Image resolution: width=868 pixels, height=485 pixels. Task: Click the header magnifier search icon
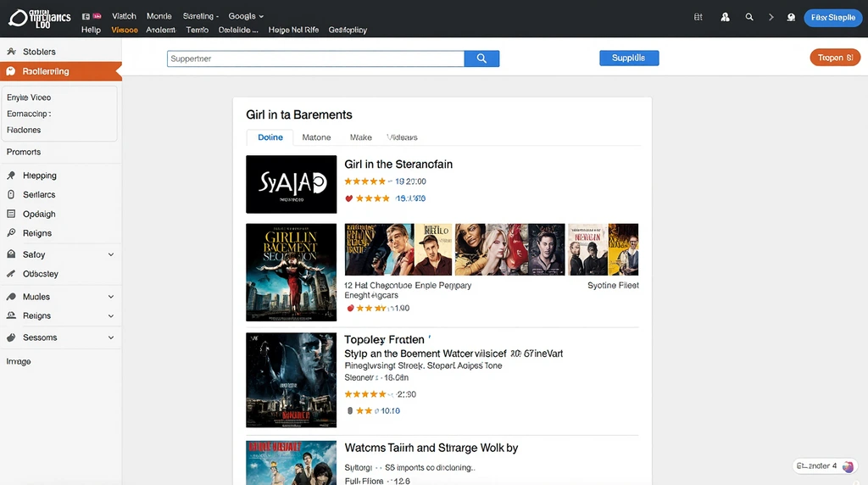(749, 17)
